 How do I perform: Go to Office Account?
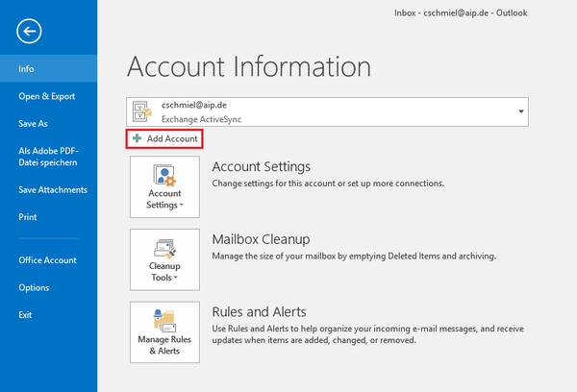[x=48, y=259]
